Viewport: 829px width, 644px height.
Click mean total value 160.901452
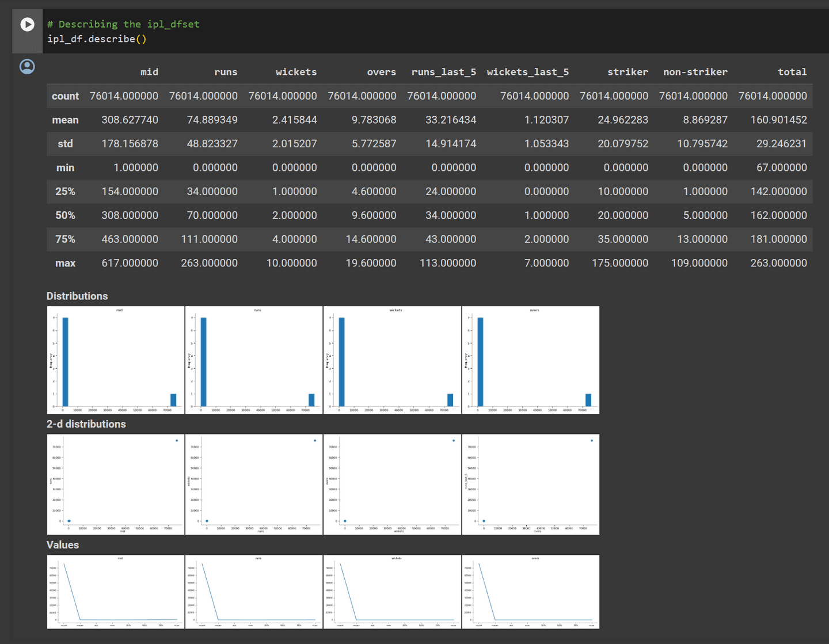point(779,120)
